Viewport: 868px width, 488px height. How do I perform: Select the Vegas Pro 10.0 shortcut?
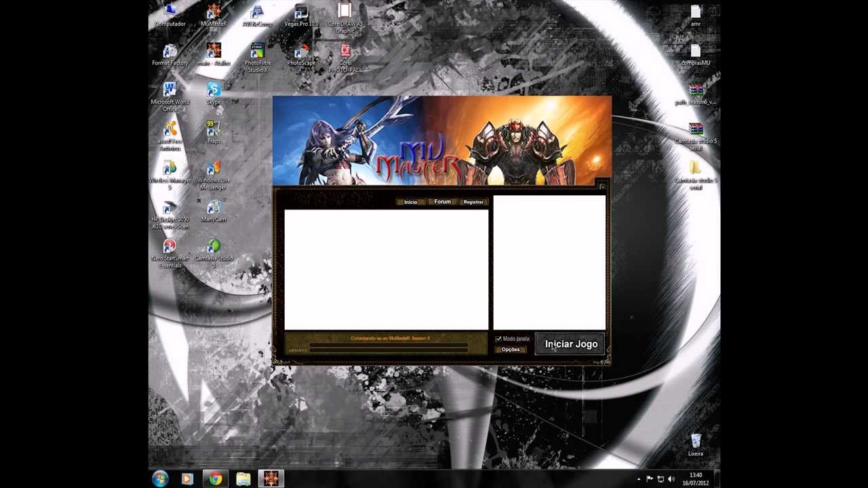coord(301,16)
